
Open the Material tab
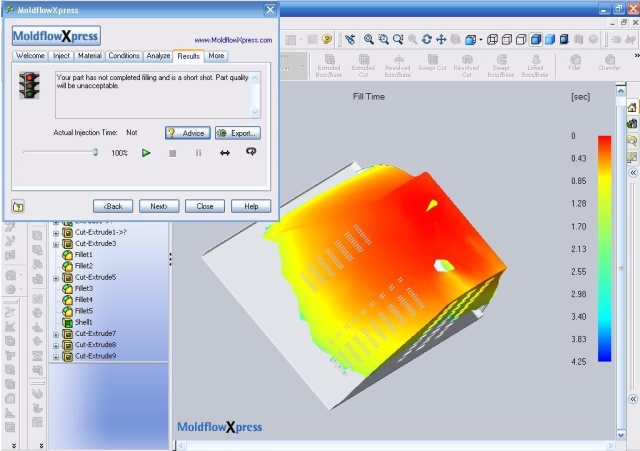click(89, 56)
